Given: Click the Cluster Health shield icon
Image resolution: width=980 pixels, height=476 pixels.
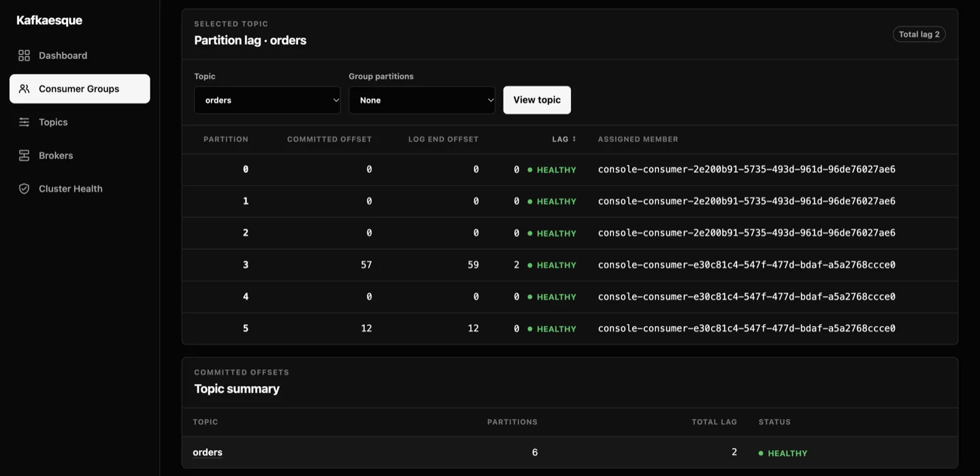Looking at the screenshot, I should pos(24,189).
